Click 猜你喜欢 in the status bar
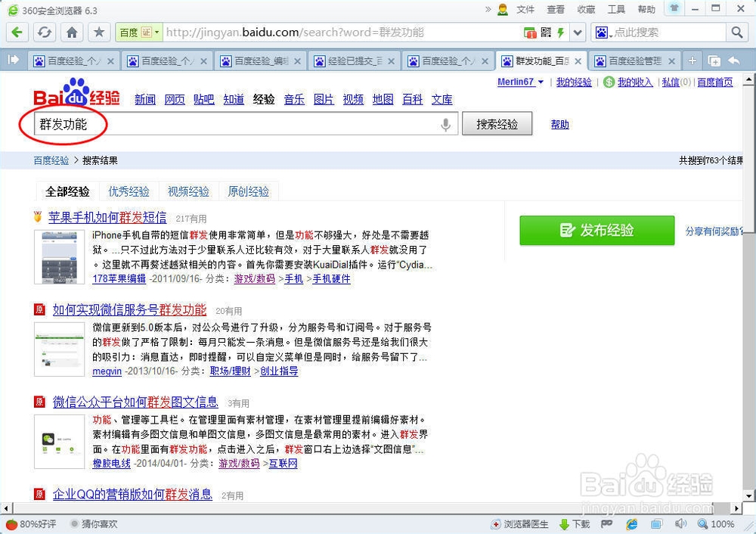This screenshot has height=534, width=756. [94, 524]
